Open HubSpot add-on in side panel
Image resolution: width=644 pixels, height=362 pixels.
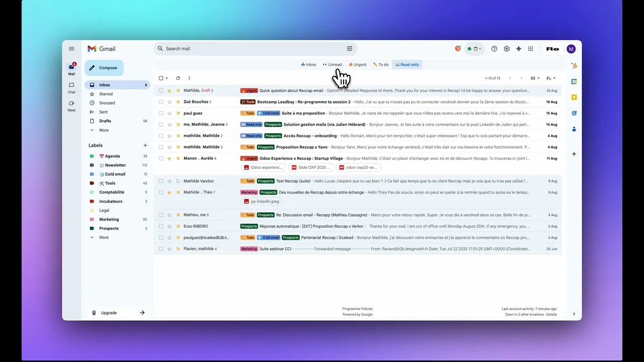tap(574, 66)
